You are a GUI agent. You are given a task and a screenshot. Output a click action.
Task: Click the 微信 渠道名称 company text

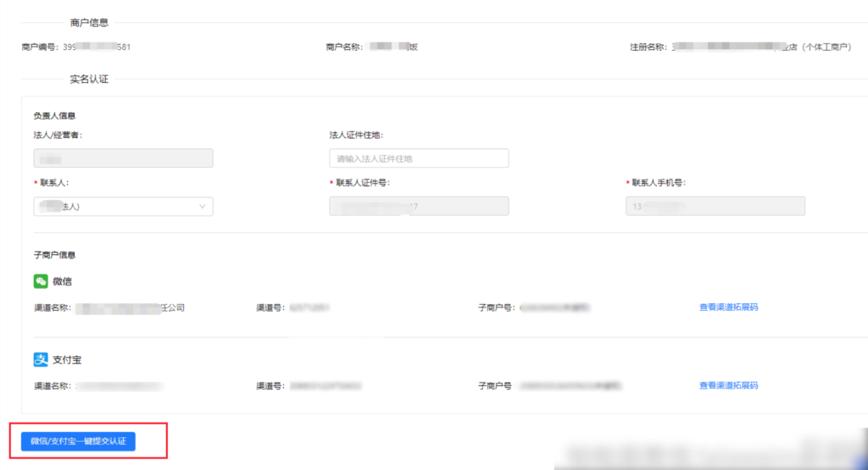(x=131, y=308)
